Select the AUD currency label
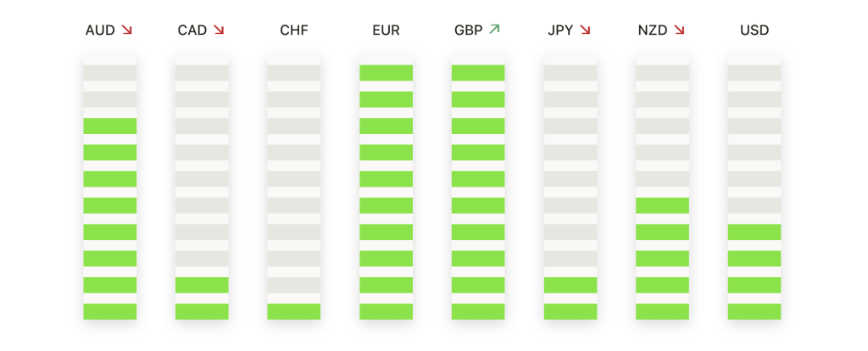Screen dimensions: 868x351 (100, 31)
